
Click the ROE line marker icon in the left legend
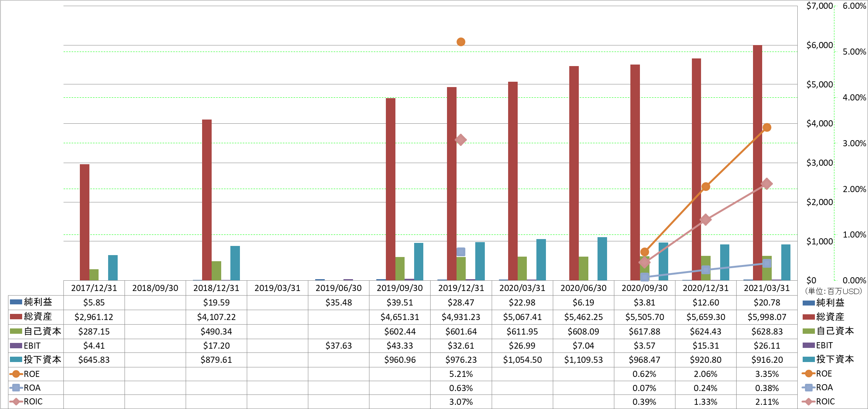tap(16, 374)
